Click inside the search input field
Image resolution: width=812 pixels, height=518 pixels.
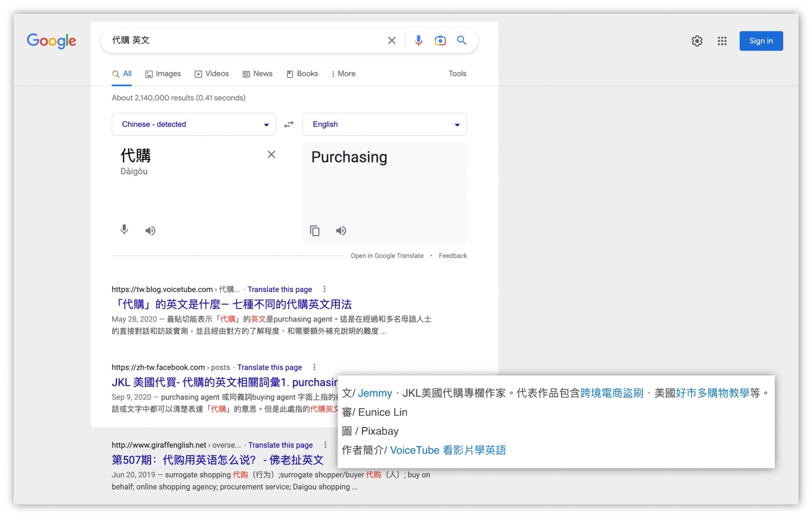(244, 41)
